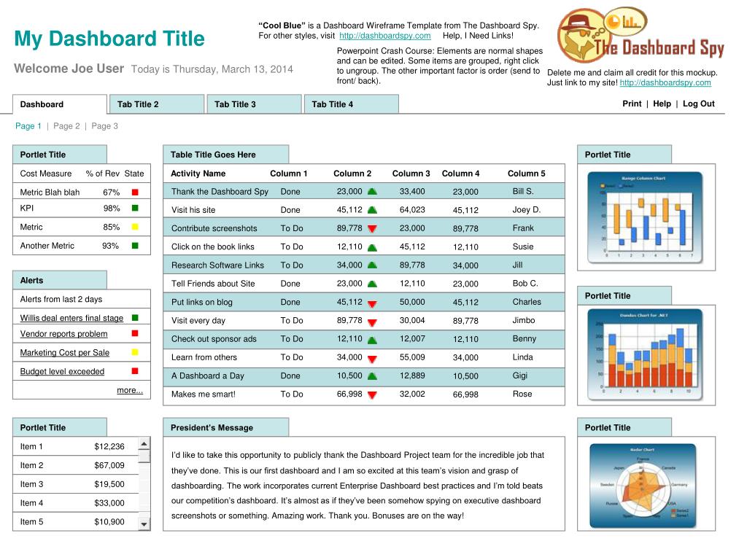This screenshot has height=560, width=747.
Task: Go to Page 2
Action: pyautogui.click(x=66, y=126)
